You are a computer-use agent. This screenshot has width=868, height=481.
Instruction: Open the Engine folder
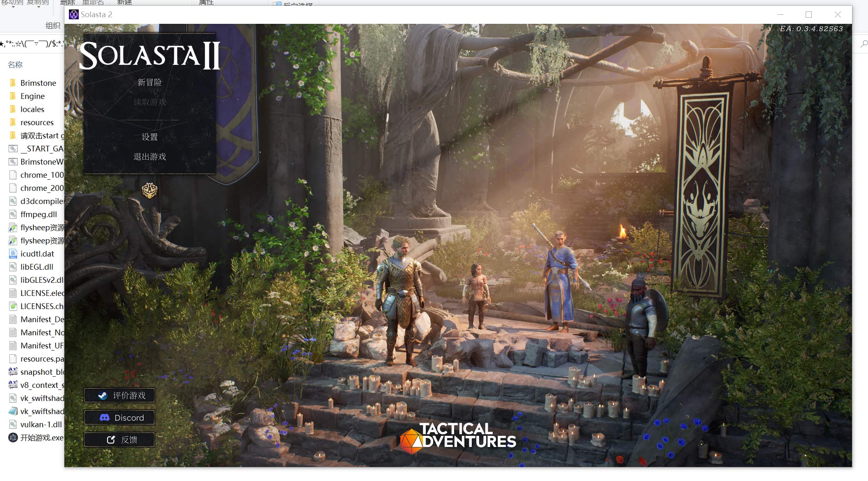[32, 96]
